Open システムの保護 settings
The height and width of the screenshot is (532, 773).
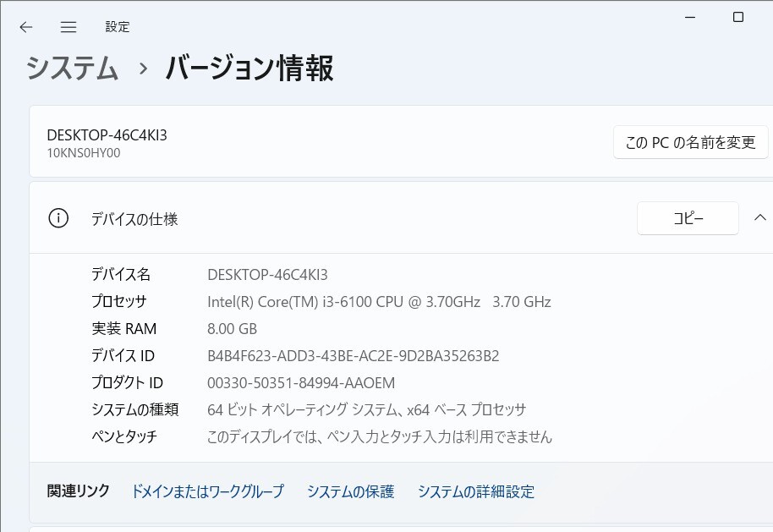click(x=349, y=491)
